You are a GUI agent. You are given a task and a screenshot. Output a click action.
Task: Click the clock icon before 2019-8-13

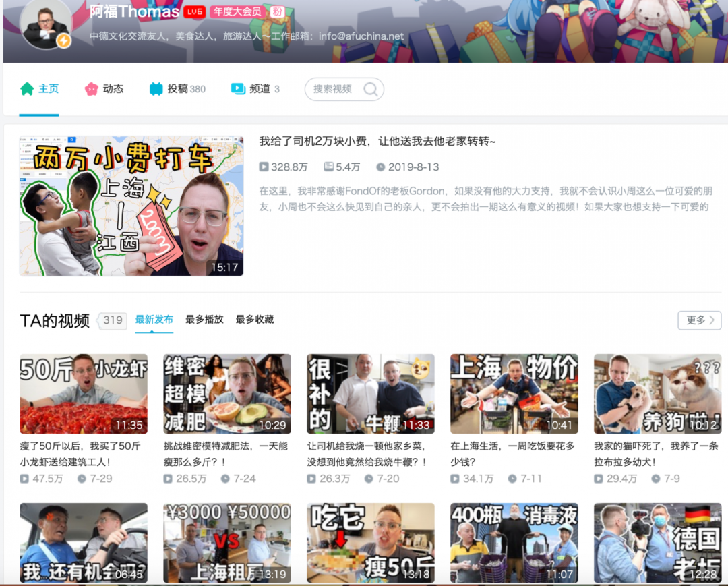(x=380, y=167)
